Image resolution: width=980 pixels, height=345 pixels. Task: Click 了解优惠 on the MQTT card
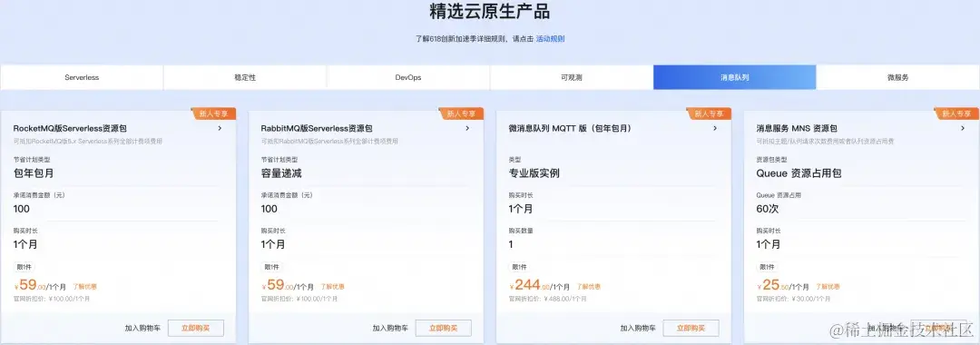click(x=588, y=287)
